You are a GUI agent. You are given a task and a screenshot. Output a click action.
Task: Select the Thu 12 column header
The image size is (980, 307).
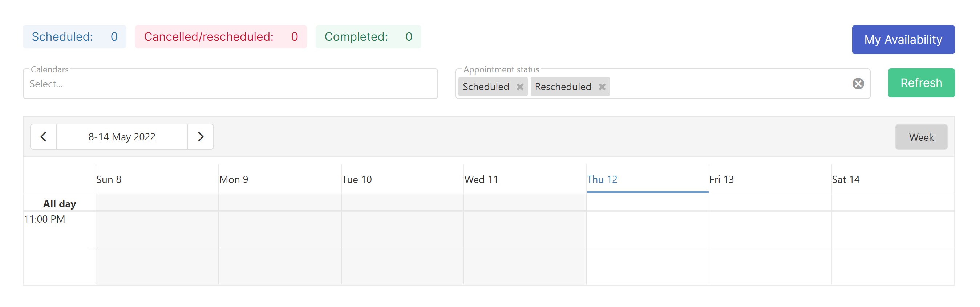(x=602, y=179)
